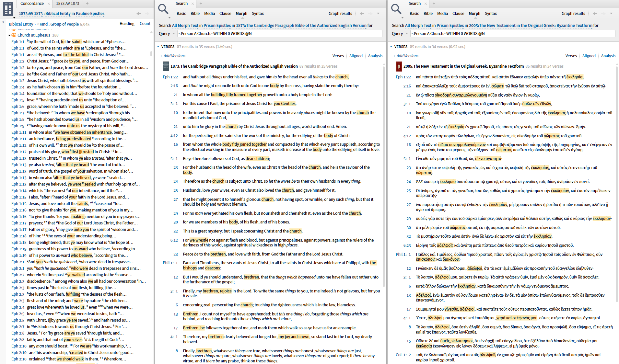Open history dropdown arrow in Byzantine search panel
This screenshot has height=364, width=619.
click(611, 14)
